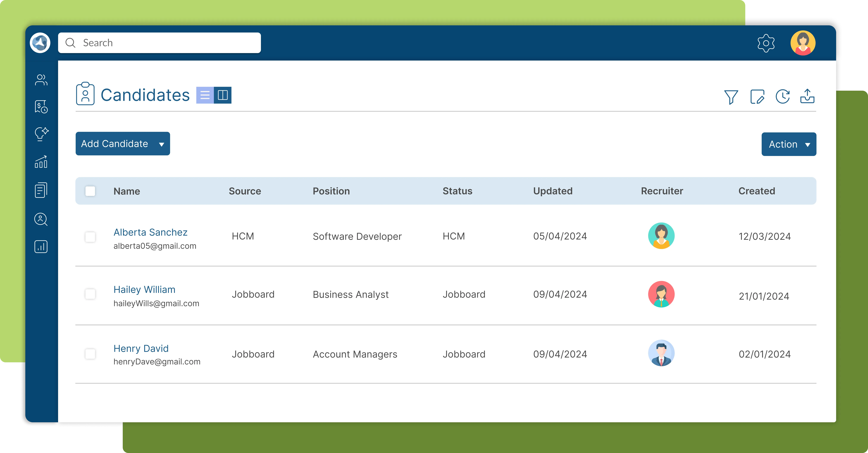Click the Search input field

159,43
